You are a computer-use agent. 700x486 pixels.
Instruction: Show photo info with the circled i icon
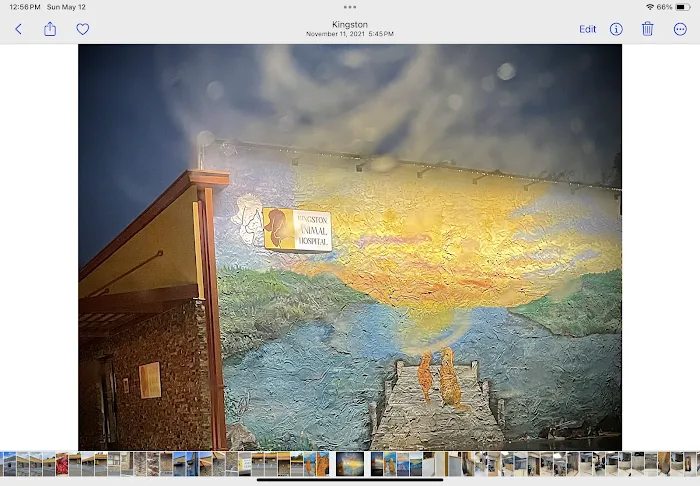coord(616,29)
